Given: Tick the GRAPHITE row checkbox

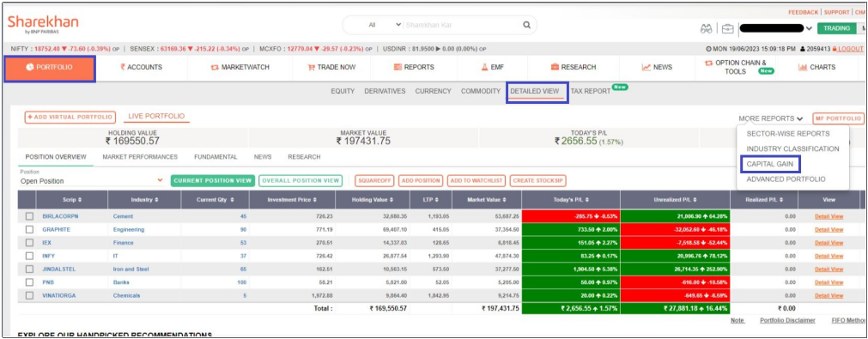Looking at the screenshot, I should pyautogui.click(x=29, y=229).
